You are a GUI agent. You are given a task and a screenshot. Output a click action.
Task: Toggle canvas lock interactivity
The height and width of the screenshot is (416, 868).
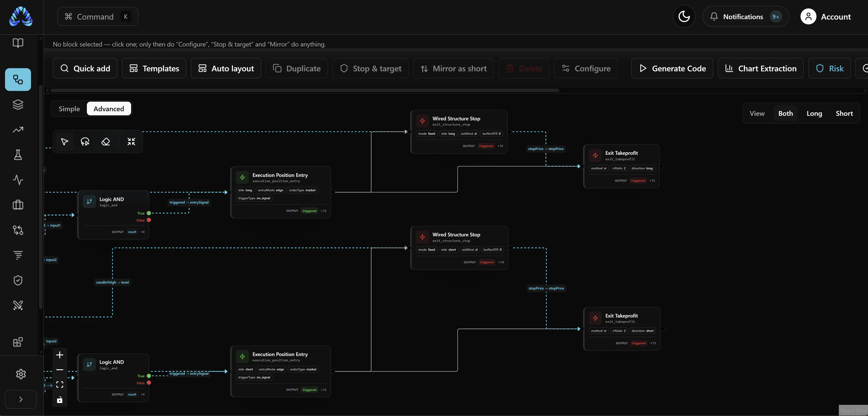click(60, 400)
